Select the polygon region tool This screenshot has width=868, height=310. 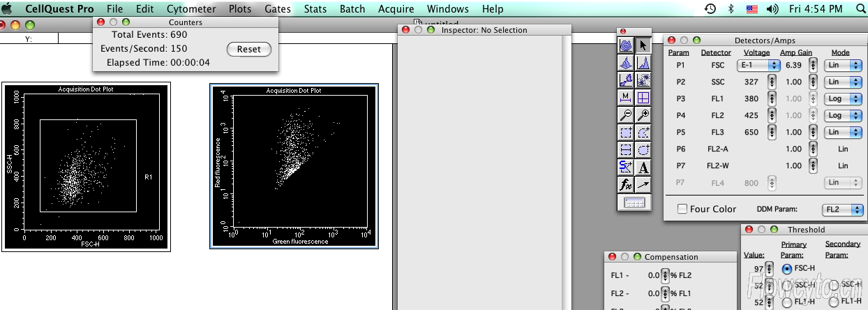click(x=643, y=132)
